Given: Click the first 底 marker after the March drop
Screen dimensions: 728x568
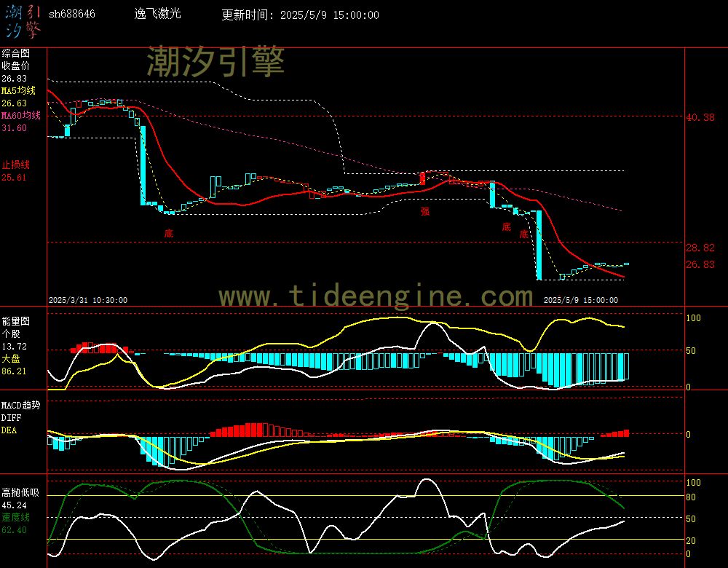Looking at the screenshot, I should click(x=169, y=233).
